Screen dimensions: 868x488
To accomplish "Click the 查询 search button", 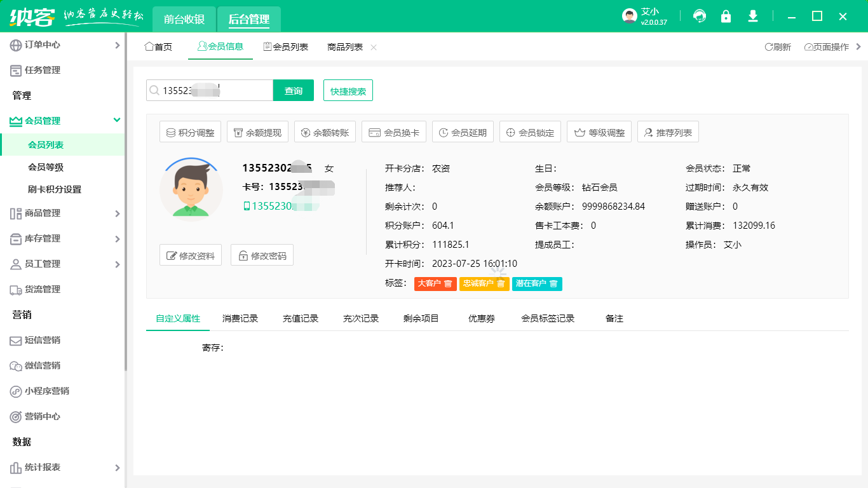I will (x=294, y=91).
